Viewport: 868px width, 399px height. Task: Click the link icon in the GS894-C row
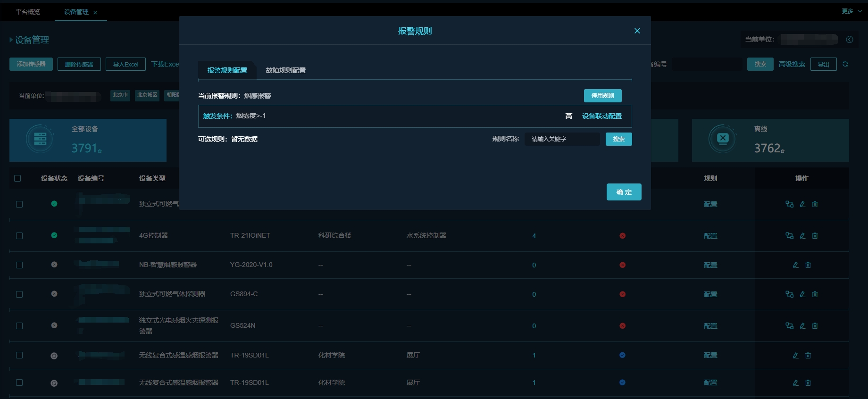(x=789, y=294)
